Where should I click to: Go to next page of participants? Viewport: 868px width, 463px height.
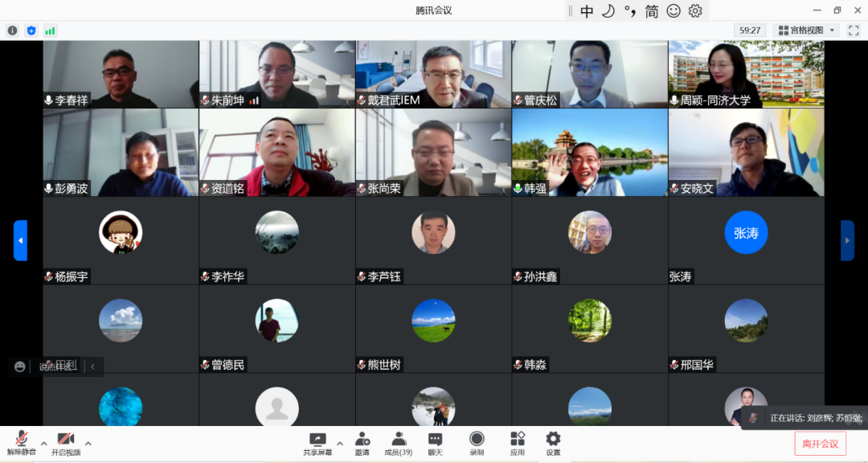[847, 240]
